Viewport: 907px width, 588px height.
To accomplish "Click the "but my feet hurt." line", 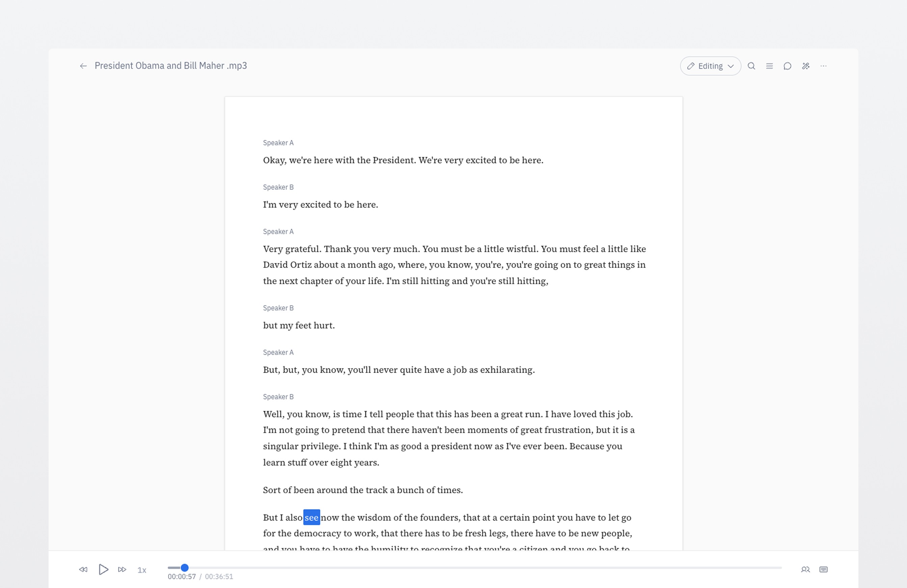I will (x=299, y=326).
